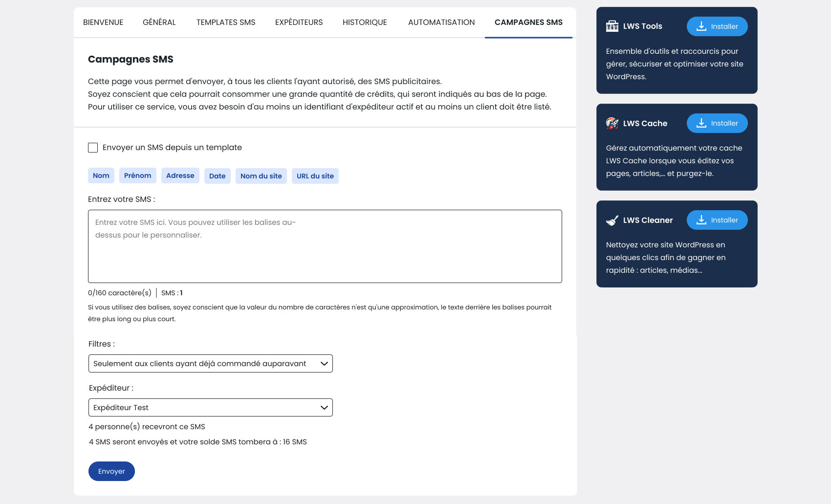Click the LWS Cleaner description text
Image resolution: width=831 pixels, height=504 pixels.
coord(666,258)
